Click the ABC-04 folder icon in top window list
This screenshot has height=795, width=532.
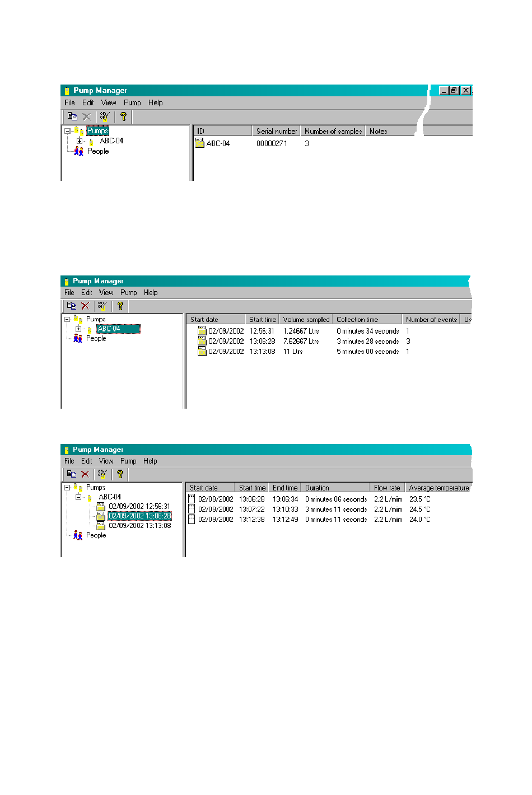(x=199, y=143)
